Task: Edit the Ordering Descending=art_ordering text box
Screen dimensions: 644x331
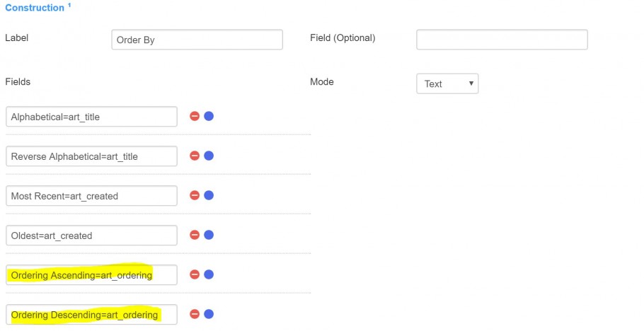Action: 91,315
